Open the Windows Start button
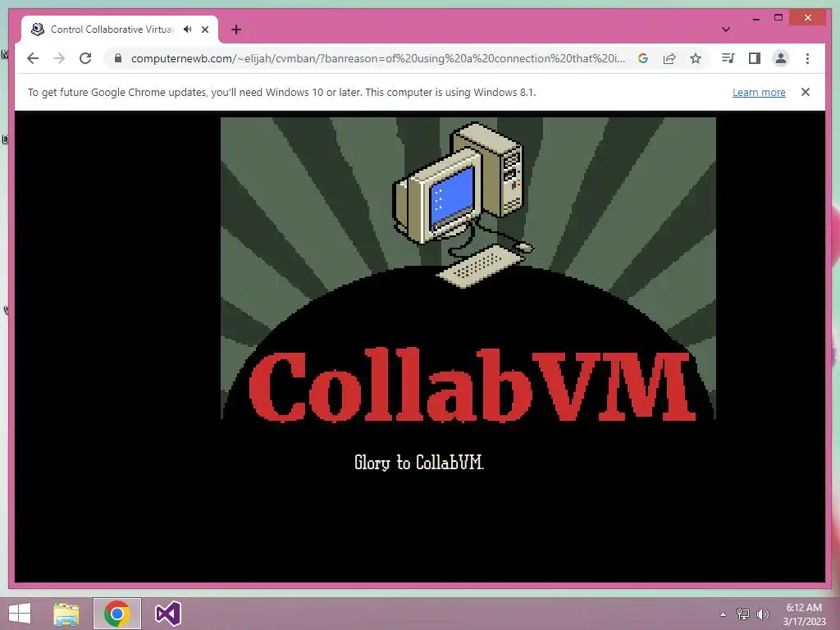Viewport: 840px width, 630px height. (x=20, y=614)
